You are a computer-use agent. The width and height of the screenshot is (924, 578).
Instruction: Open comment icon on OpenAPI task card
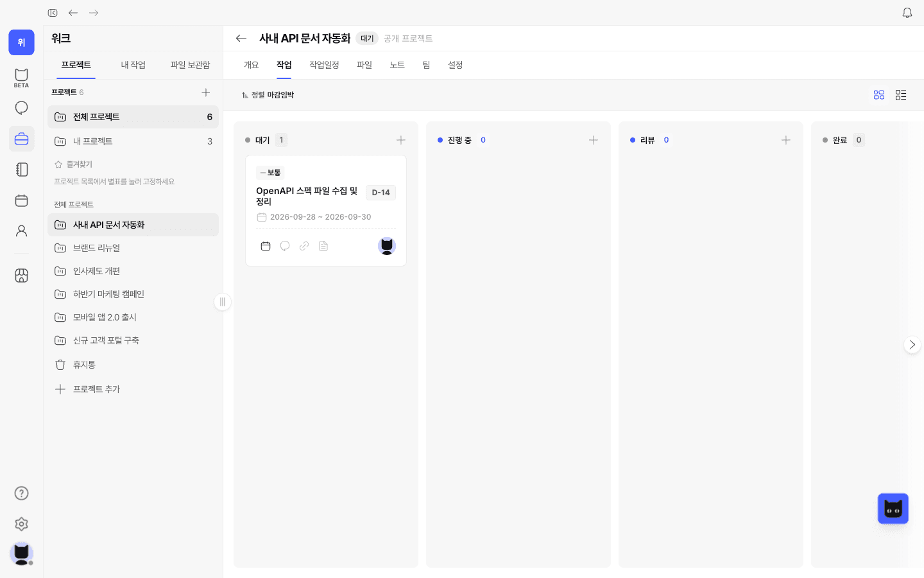[285, 246]
